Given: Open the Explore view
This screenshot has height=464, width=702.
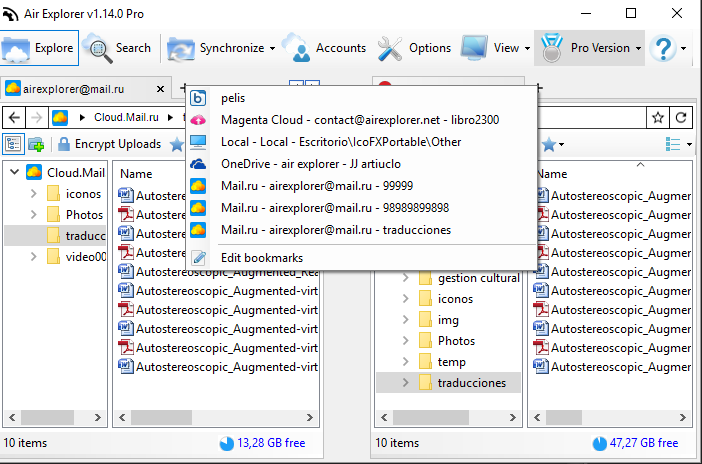Looking at the screenshot, I should (39, 48).
